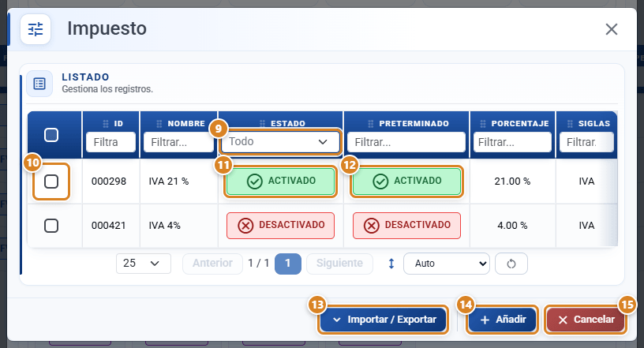Click the Anterior pagination button
Screen dimensions: 644x348
coord(212,264)
